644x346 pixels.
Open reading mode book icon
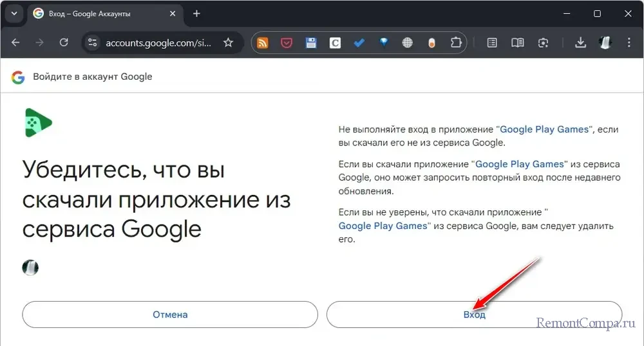[517, 43]
